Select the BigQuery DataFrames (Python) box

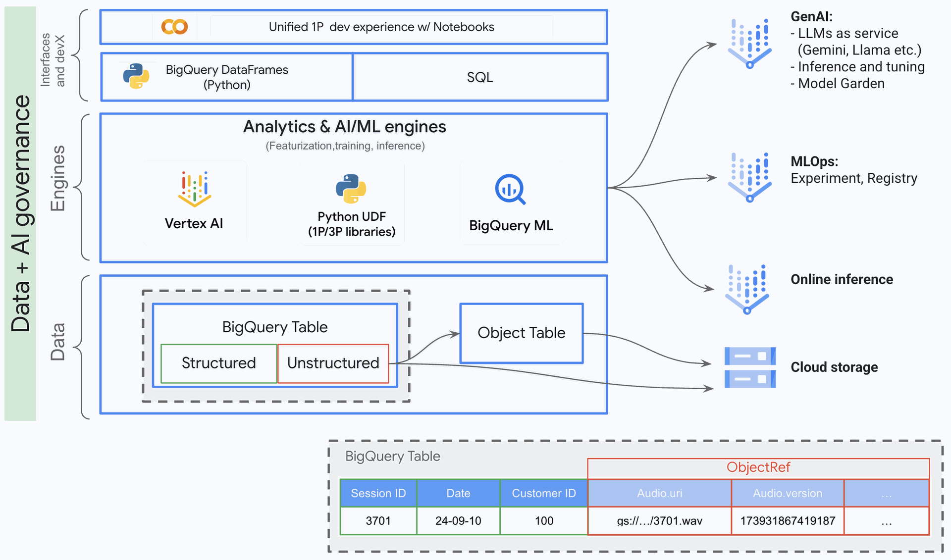coord(227,77)
